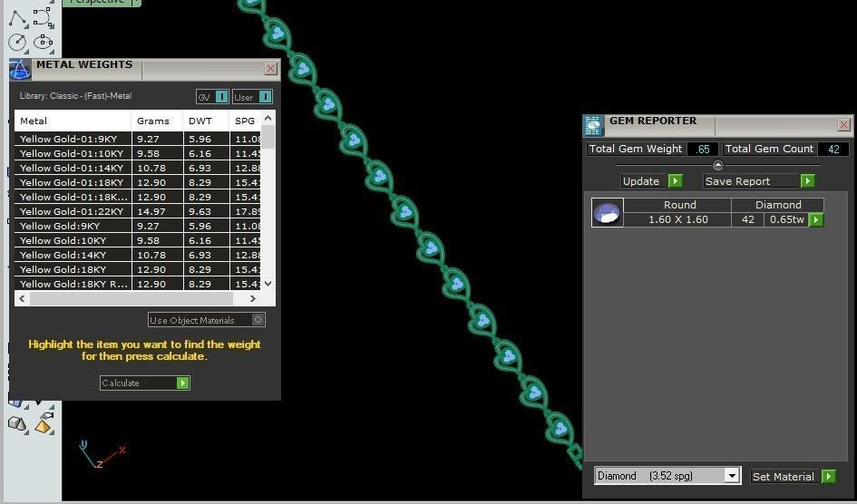
Task: Click the Library: Classic-(Fast)-Metal label
Action: point(76,96)
